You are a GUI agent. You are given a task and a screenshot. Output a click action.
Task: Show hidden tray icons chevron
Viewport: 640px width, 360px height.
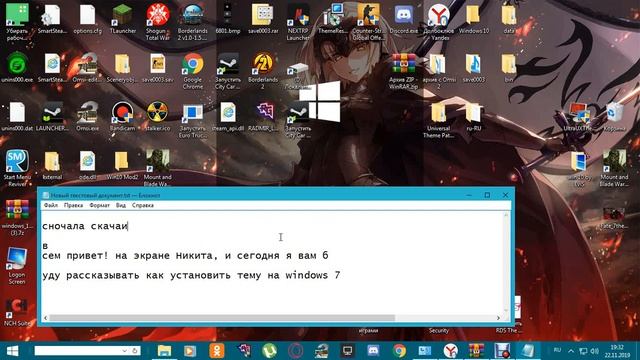point(571,351)
